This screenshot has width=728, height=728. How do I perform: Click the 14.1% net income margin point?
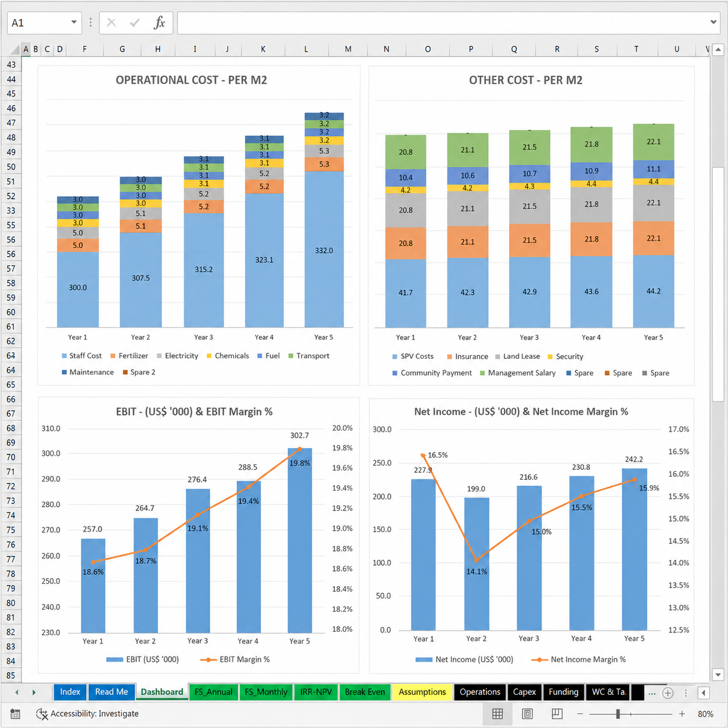pos(477,561)
